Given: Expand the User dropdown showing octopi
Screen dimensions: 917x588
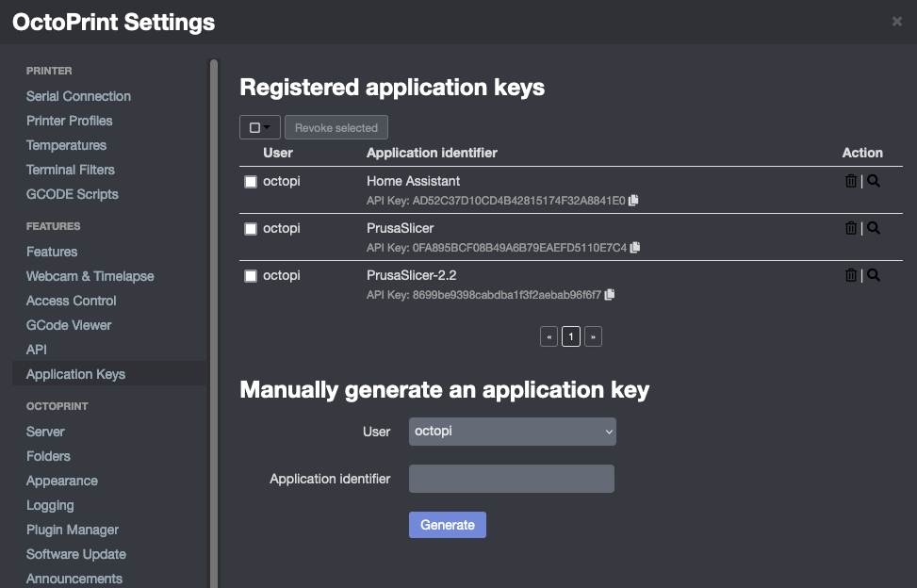Looking at the screenshot, I should pyautogui.click(x=512, y=432).
